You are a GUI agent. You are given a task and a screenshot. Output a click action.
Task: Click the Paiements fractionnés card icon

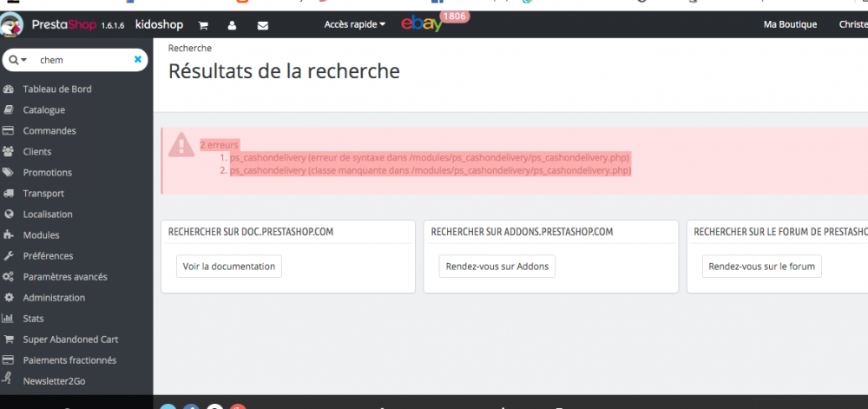tap(9, 360)
